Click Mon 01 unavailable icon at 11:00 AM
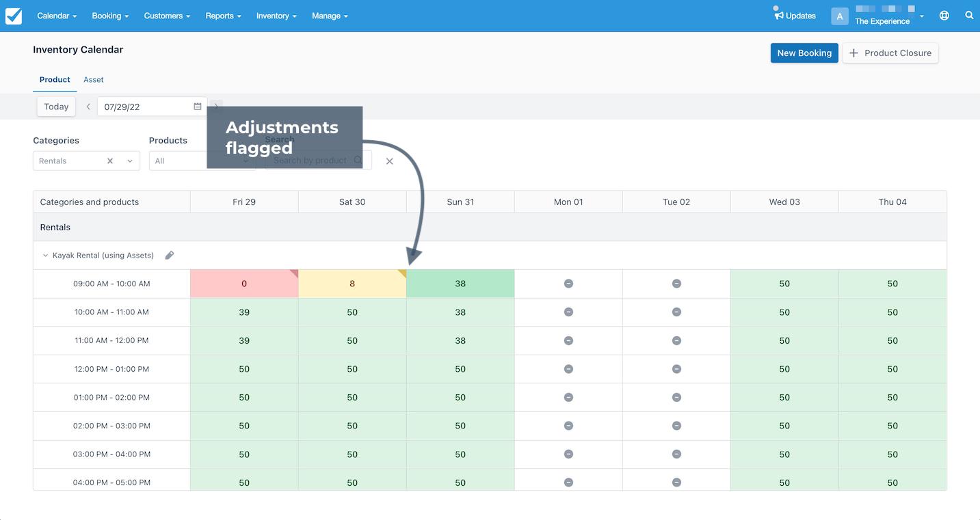The image size is (980, 520). click(x=568, y=340)
